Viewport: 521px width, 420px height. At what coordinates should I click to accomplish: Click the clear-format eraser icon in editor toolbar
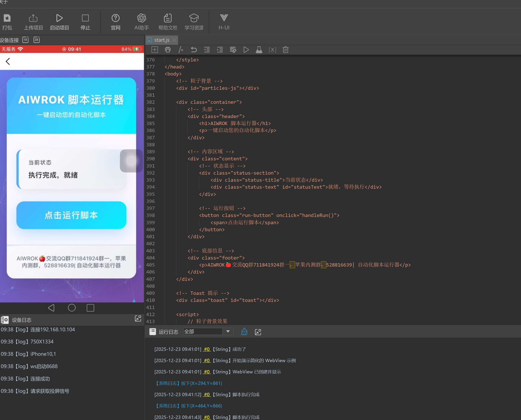click(233, 50)
